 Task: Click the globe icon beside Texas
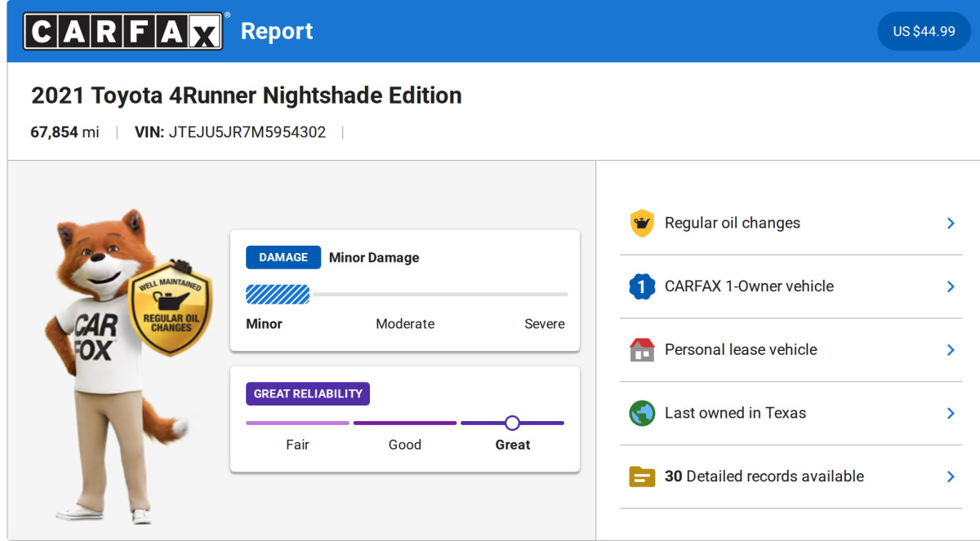coord(642,413)
